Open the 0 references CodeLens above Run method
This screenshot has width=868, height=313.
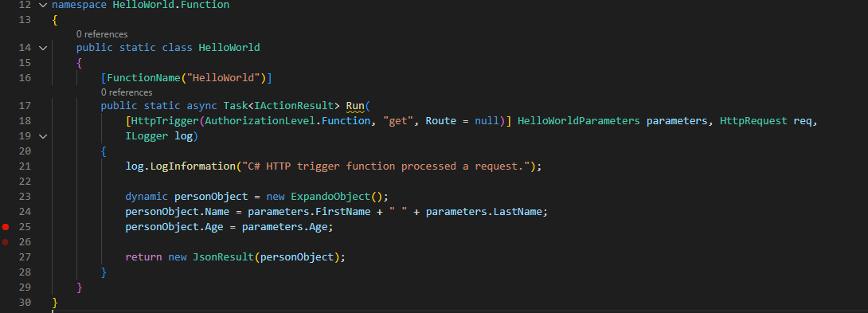tap(126, 92)
